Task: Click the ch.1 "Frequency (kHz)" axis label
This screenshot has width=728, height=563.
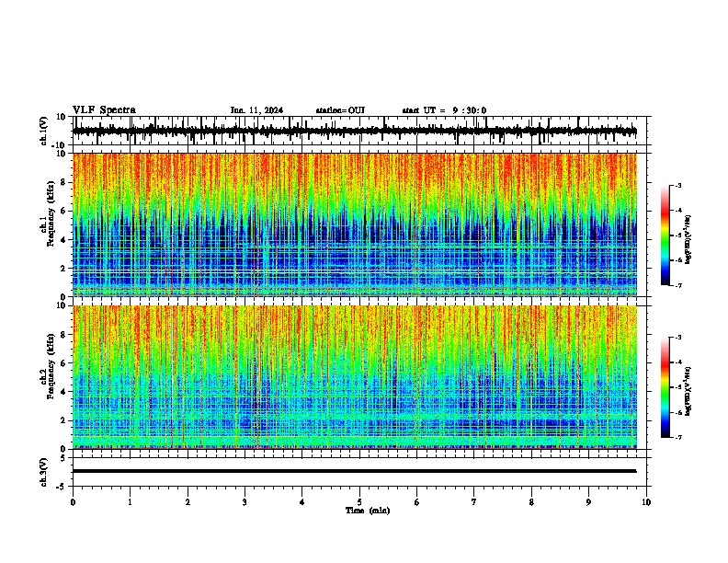Action: click(51, 213)
